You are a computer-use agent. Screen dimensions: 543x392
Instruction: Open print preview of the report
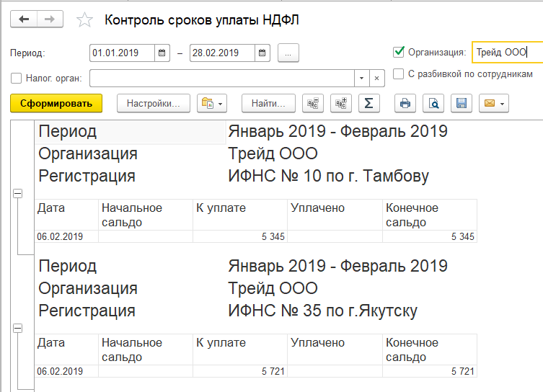[x=433, y=104]
